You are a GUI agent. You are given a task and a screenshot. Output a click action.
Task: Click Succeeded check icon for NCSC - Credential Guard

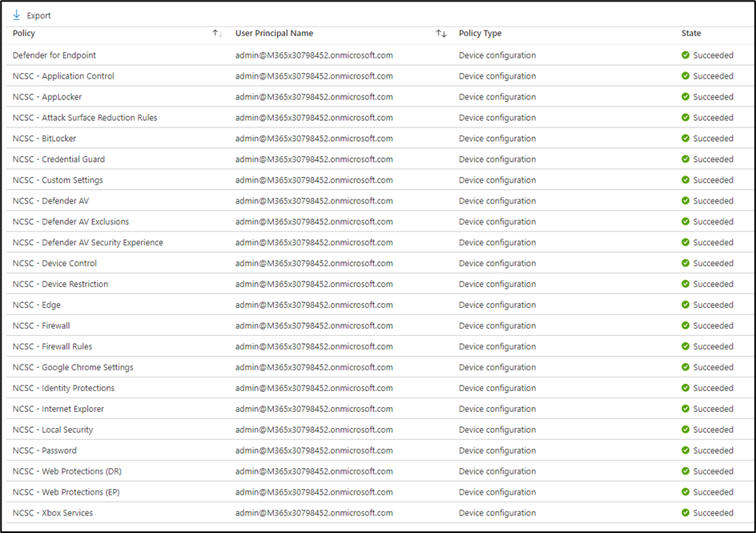click(x=686, y=159)
